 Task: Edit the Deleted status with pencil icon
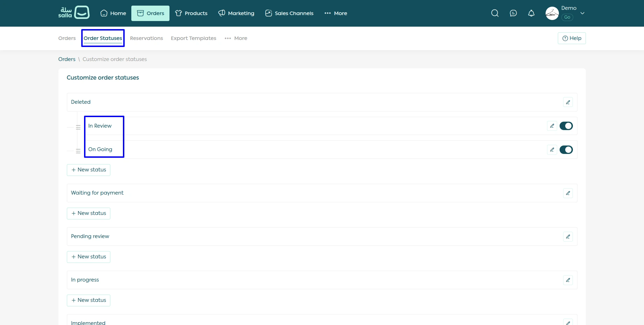click(x=568, y=102)
